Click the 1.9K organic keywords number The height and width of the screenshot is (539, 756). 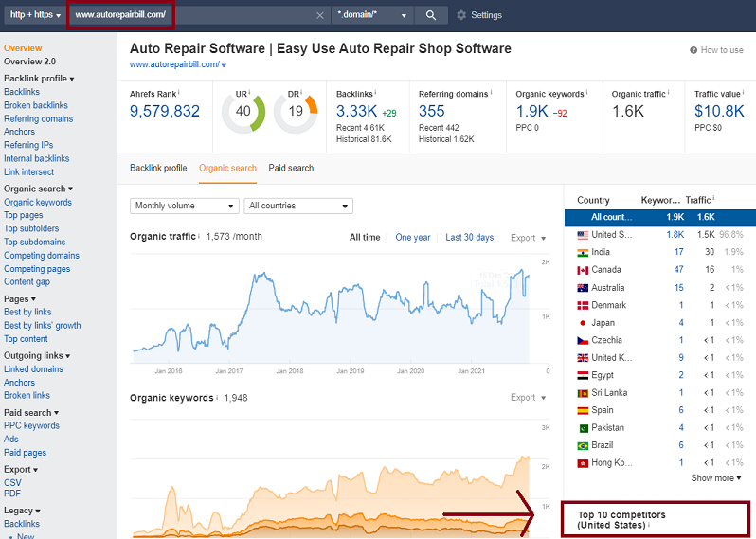pos(531,112)
